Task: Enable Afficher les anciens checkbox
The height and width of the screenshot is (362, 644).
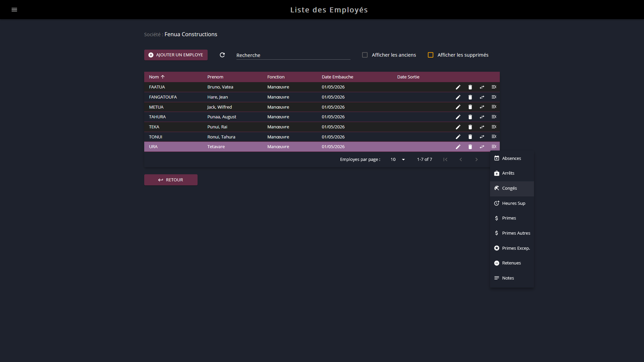Action: 365,55
